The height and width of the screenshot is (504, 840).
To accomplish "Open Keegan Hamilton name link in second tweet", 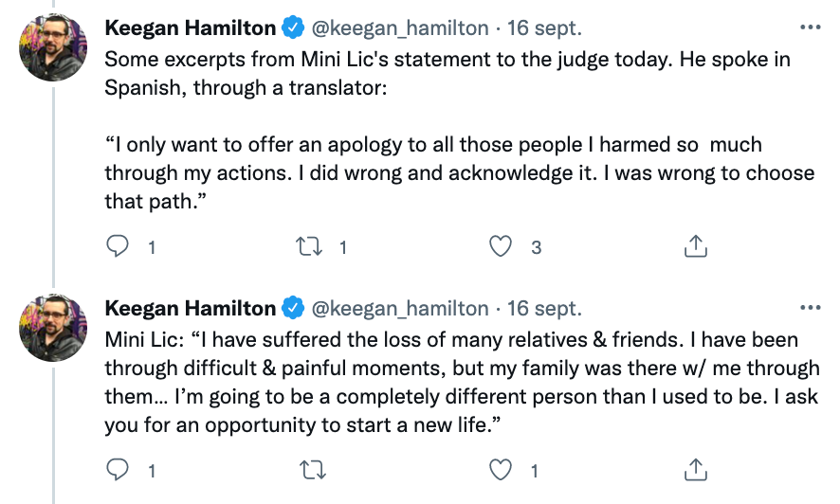I will point(190,309).
